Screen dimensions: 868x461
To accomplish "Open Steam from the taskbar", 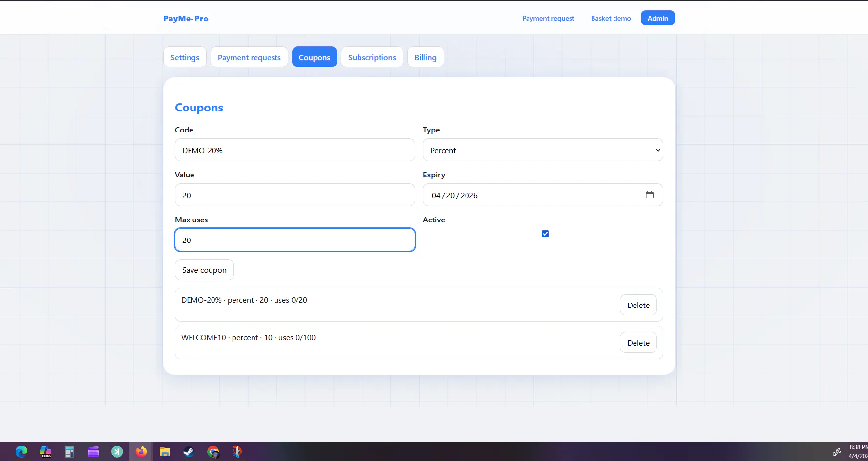I will [x=189, y=452].
